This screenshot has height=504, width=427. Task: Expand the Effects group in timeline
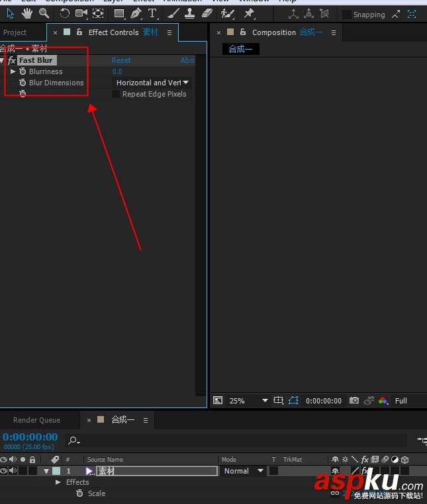58,482
